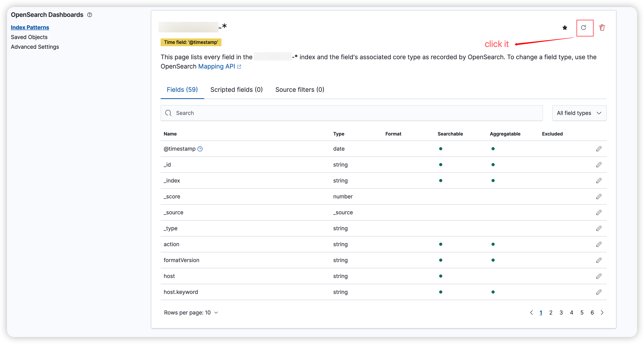Viewport: 644px width, 344px height.
Task: Go to Saved Objects in the sidebar
Action: (x=29, y=37)
